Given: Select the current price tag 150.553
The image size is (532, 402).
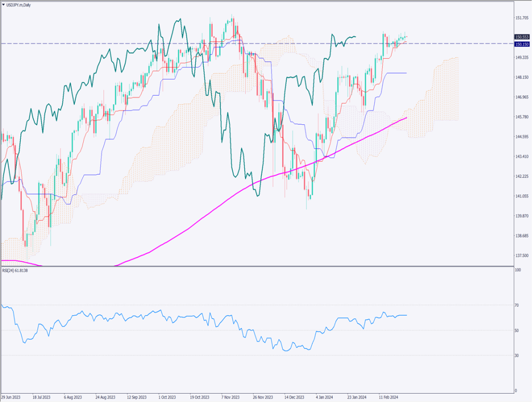Looking at the screenshot, I should pyautogui.click(x=521, y=37).
